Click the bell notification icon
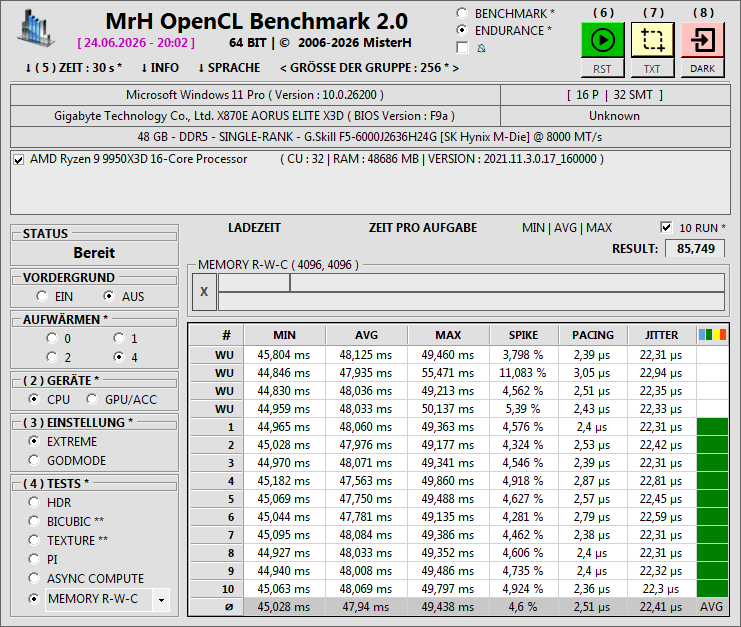The height and width of the screenshot is (627, 741). click(481, 48)
